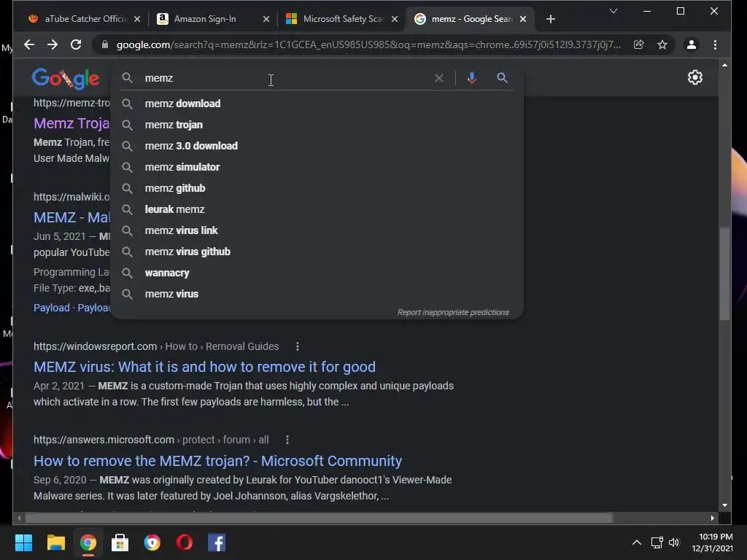
Task: Open the Chrome profile icon
Action: [692, 44]
